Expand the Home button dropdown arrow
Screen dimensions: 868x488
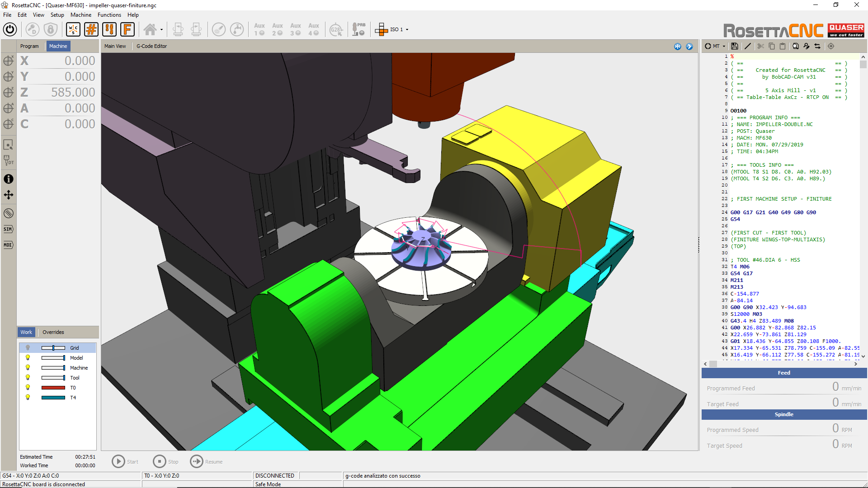click(x=161, y=30)
